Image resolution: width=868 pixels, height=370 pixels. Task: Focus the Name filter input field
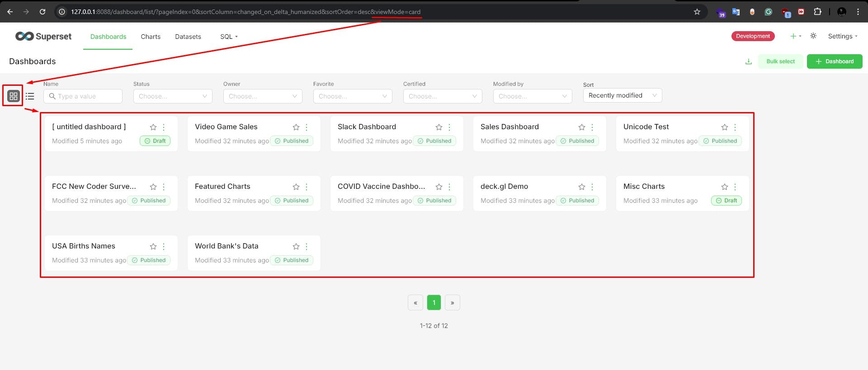pyautogui.click(x=83, y=96)
